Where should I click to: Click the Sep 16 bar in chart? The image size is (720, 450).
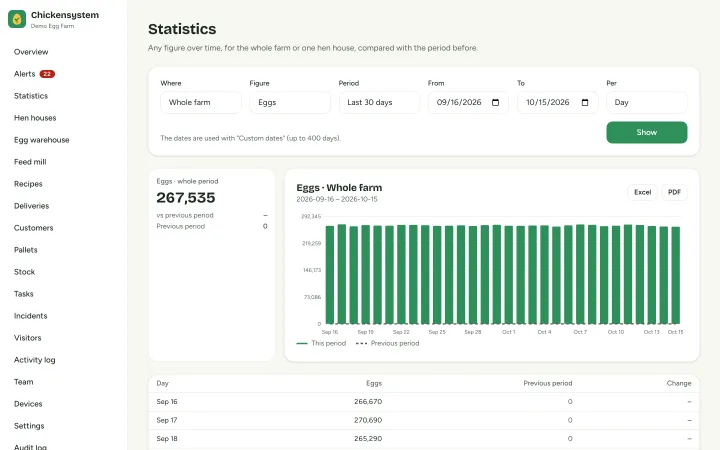pyautogui.click(x=330, y=275)
